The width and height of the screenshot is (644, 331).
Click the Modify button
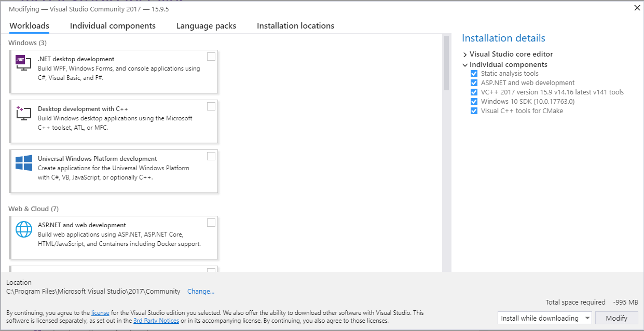(x=616, y=318)
